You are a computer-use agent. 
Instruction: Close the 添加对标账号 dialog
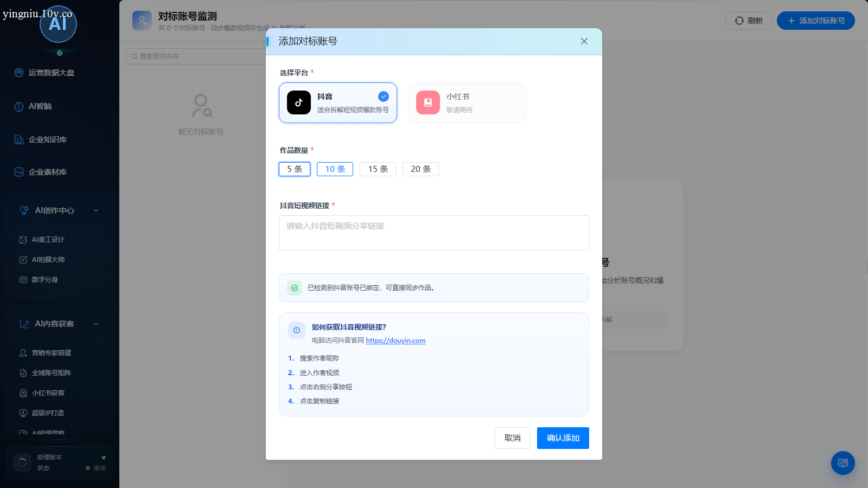pyautogui.click(x=584, y=41)
